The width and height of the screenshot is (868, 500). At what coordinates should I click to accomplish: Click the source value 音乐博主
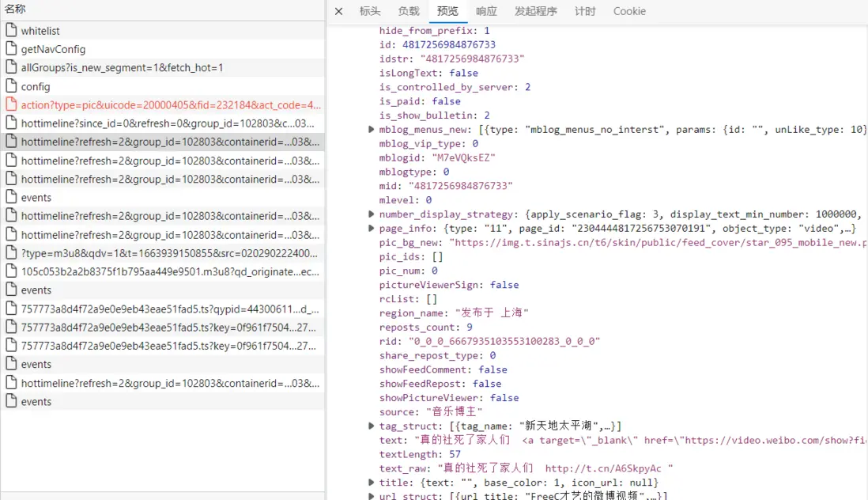click(x=454, y=411)
